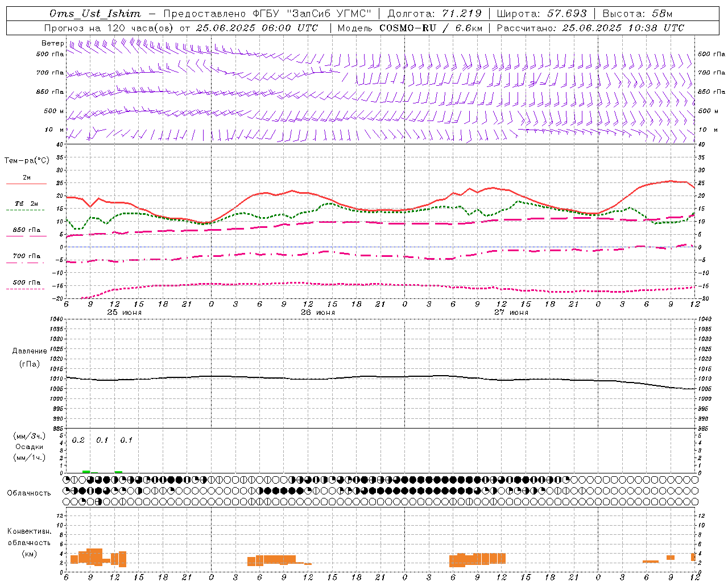This screenshot has width=728, height=582.
Task: Click the station name Oms_Ust_Ishim
Action: (x=95, y=14)
